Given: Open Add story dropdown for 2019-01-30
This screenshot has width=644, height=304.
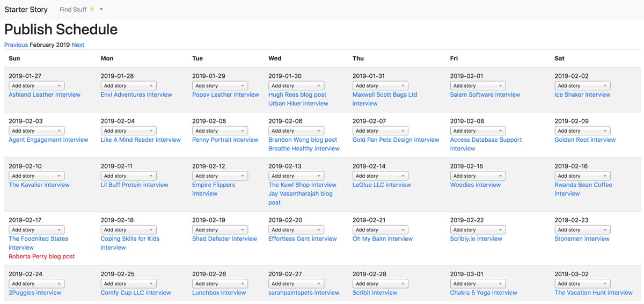Looking at the screenshot, I should pyautogui.click(x=296, y=85).
